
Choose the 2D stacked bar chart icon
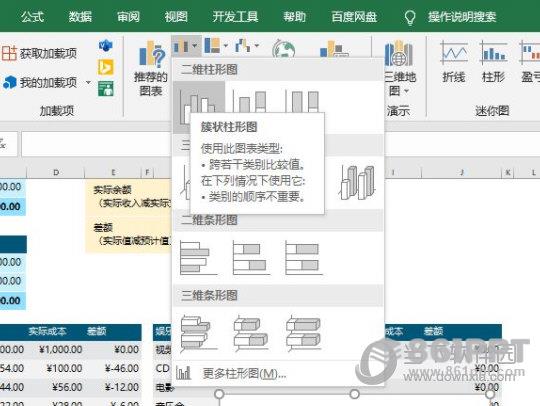click(x=251, y=258)
